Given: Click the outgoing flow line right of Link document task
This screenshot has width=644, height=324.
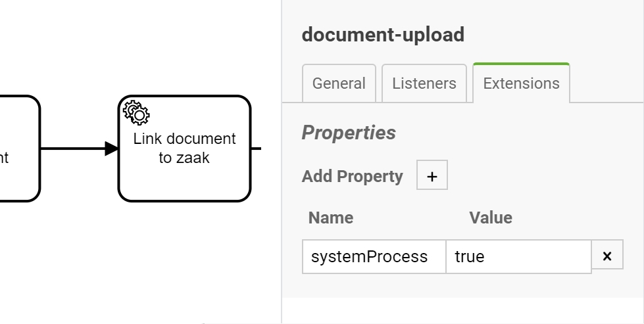Looking at the screenshot, I should point(256,149).
